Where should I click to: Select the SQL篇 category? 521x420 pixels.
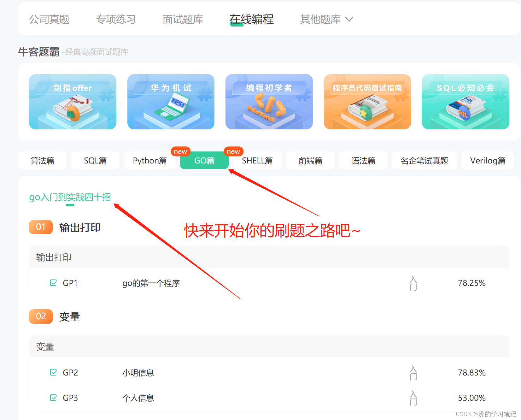tap(95, 161)
